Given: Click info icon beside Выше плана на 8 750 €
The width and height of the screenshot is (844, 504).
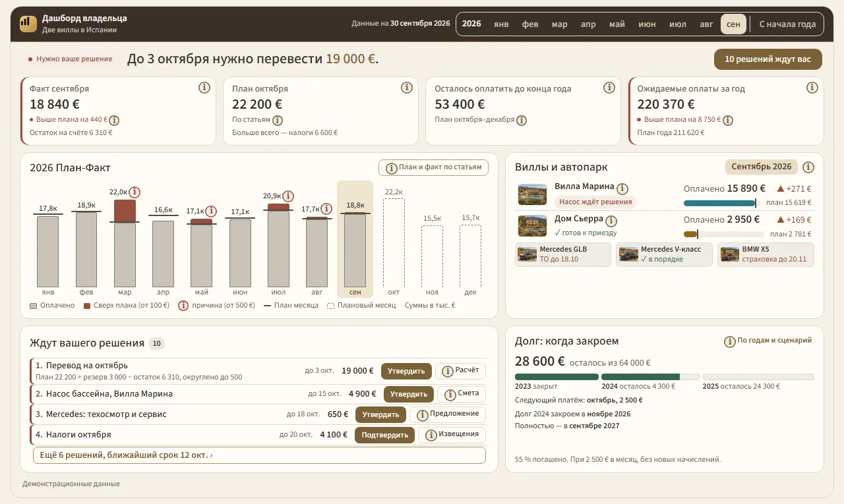Looking at the screenshot, I should [728, 121].
